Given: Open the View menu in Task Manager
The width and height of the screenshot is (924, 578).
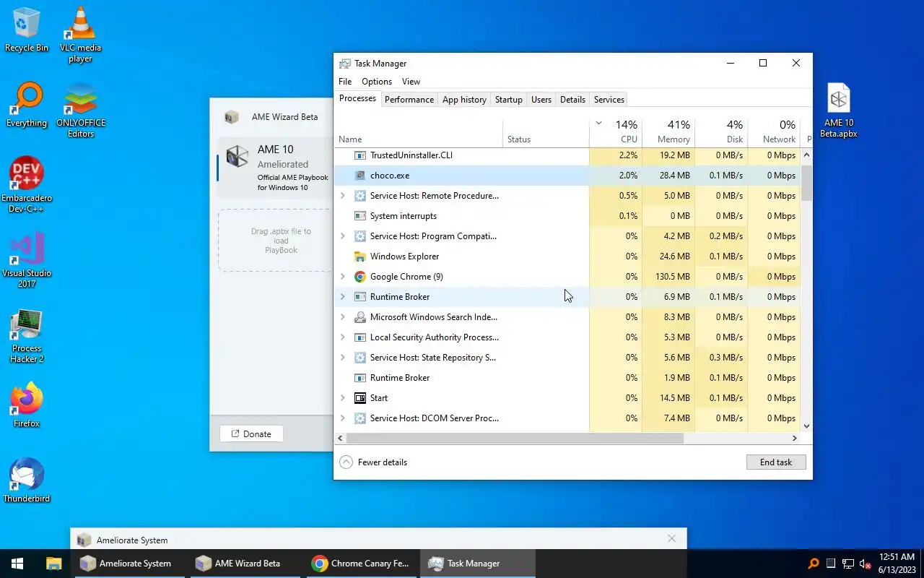Looking at the screenshot, I should pyautogui.click(x=411, y=82).
